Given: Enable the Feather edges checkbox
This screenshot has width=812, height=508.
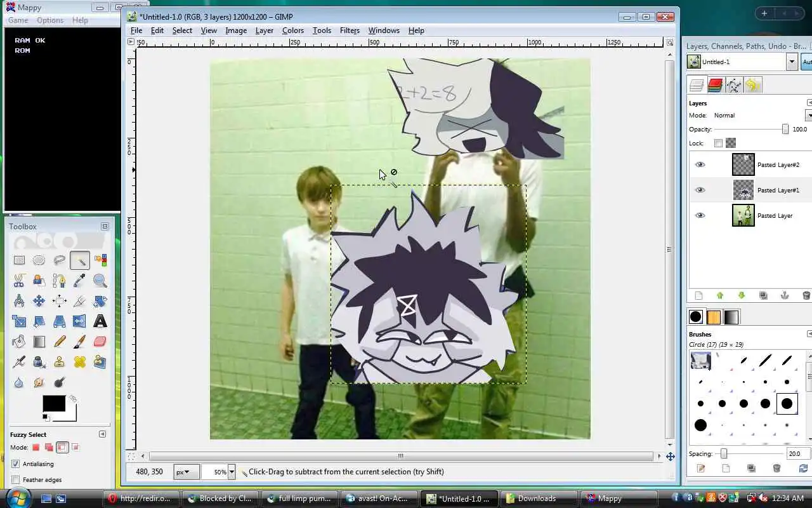Looking at the screenshot, I should [16, 479].
